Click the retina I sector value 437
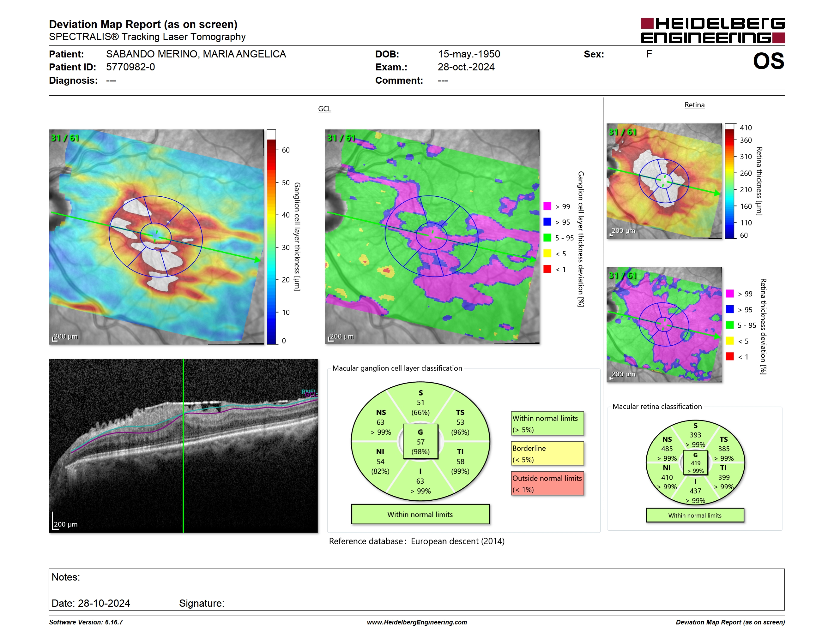Viewport: 834px width, 644px height. click(x=695, y=491)
